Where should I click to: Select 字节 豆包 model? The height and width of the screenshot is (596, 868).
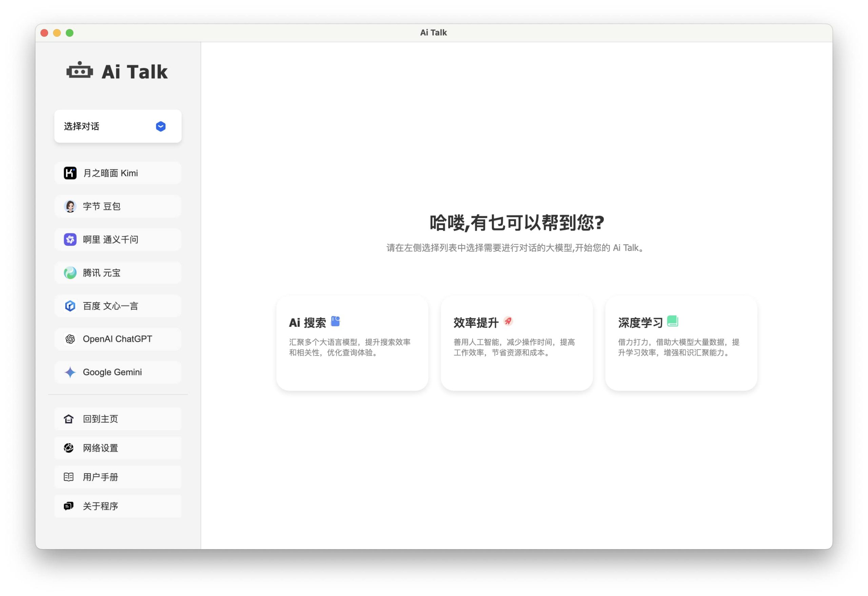pyautogui.click(x=118, y=206)
